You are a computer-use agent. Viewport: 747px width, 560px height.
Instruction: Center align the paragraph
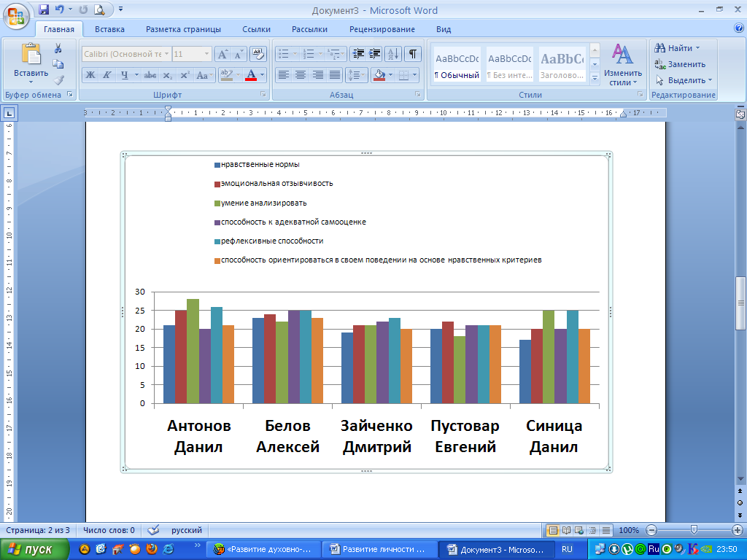click(x=301, y=75)
